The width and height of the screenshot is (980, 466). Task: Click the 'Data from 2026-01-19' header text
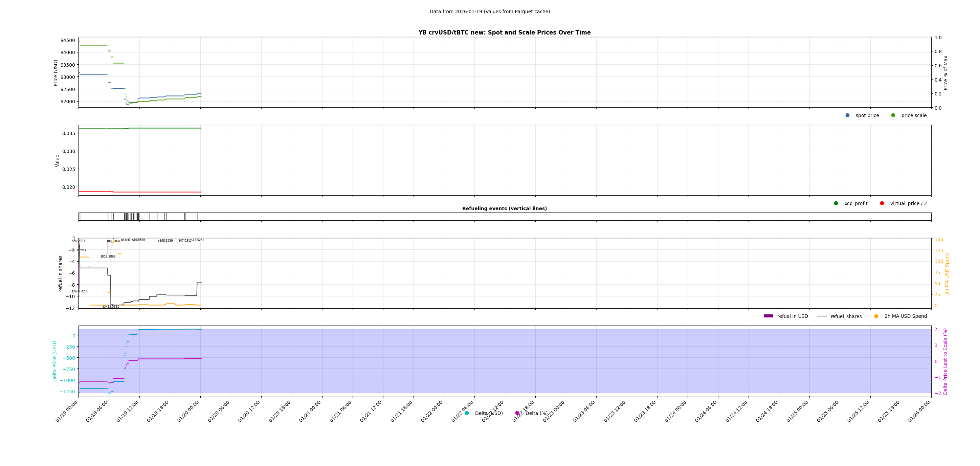click(490, 12)
